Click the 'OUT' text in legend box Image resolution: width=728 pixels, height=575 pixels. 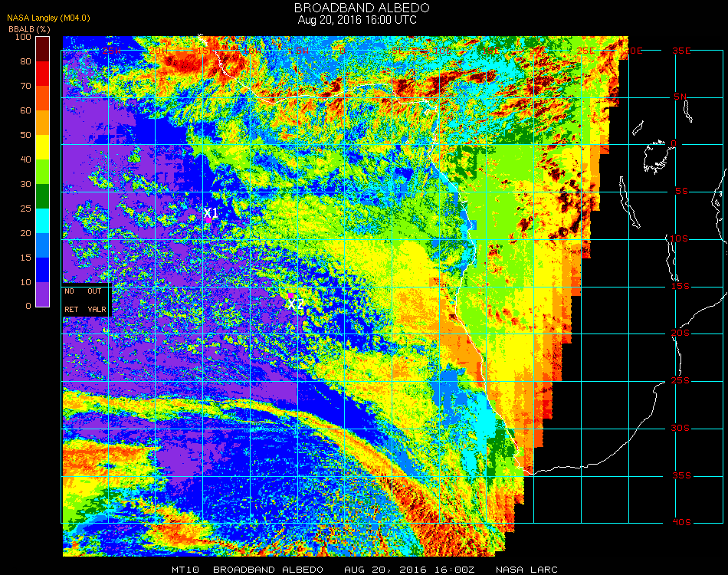coord(94,291)
